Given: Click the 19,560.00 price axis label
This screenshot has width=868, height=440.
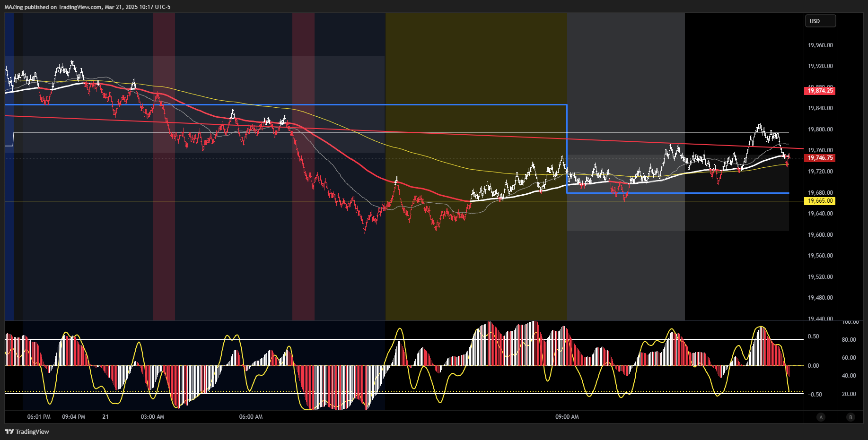Looking at the screenshot, I should tap(820, 256).
